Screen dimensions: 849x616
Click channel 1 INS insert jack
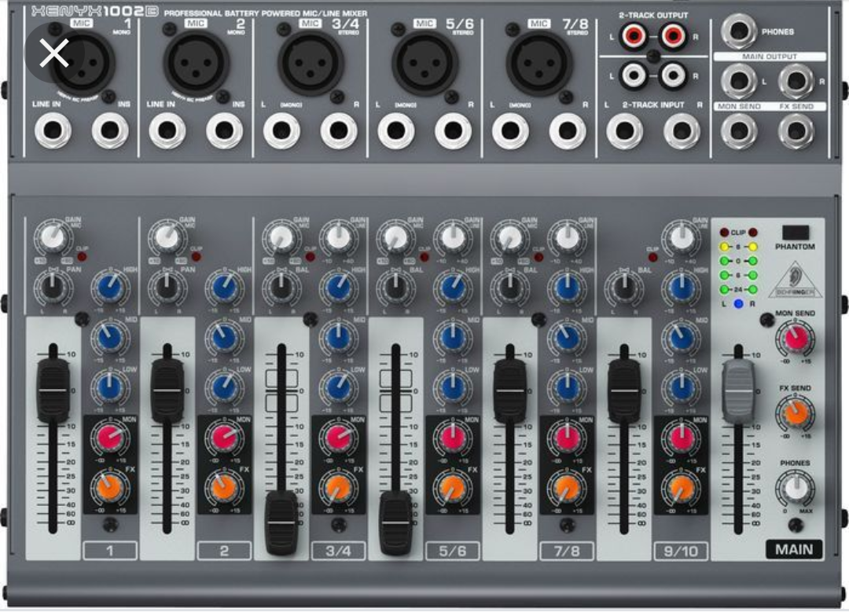click(x=110, y=130)
